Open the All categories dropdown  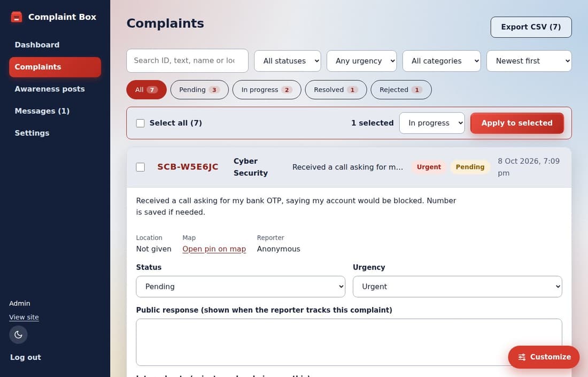pyautogui.click(x=442, y=61)
